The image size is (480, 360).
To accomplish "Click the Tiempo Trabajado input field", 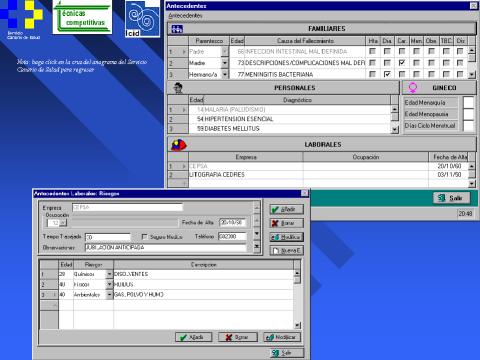I will point(108,237).
